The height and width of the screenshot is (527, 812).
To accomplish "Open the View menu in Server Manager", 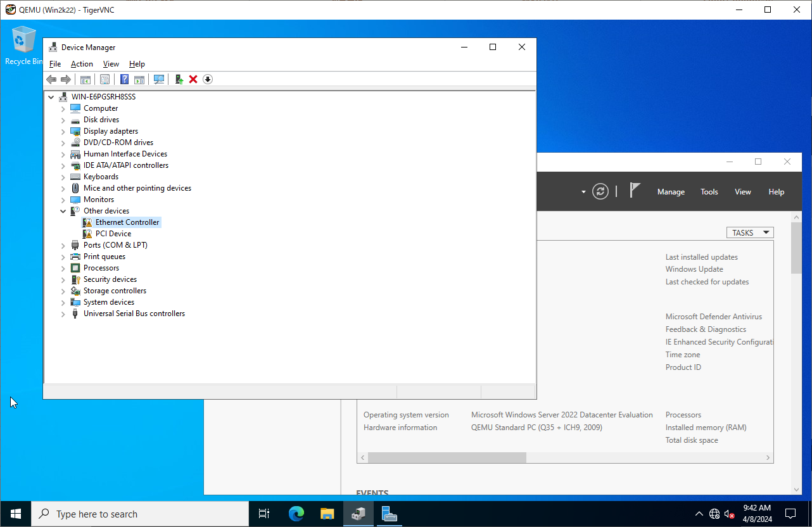I will [x=743, y=192].
